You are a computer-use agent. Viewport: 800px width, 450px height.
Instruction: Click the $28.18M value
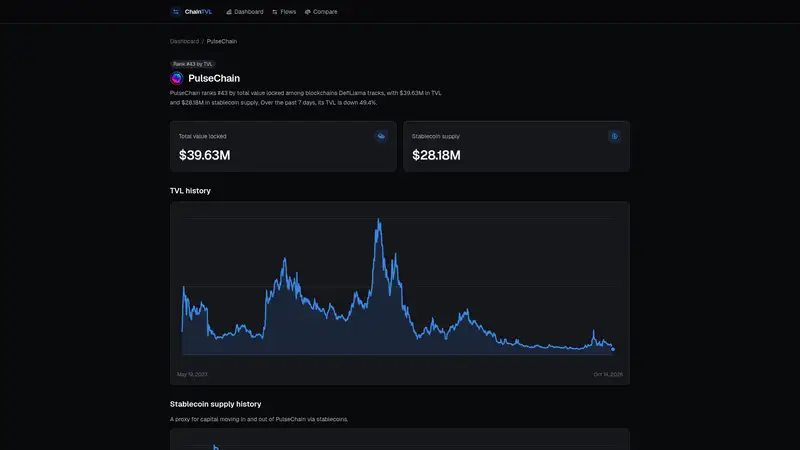coord(436,155)
